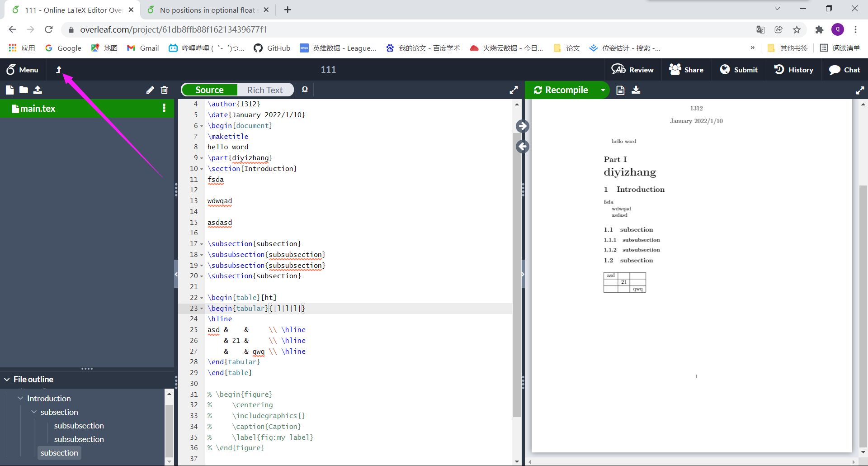Insert symbol using Omega icon

tap(305, 90)
